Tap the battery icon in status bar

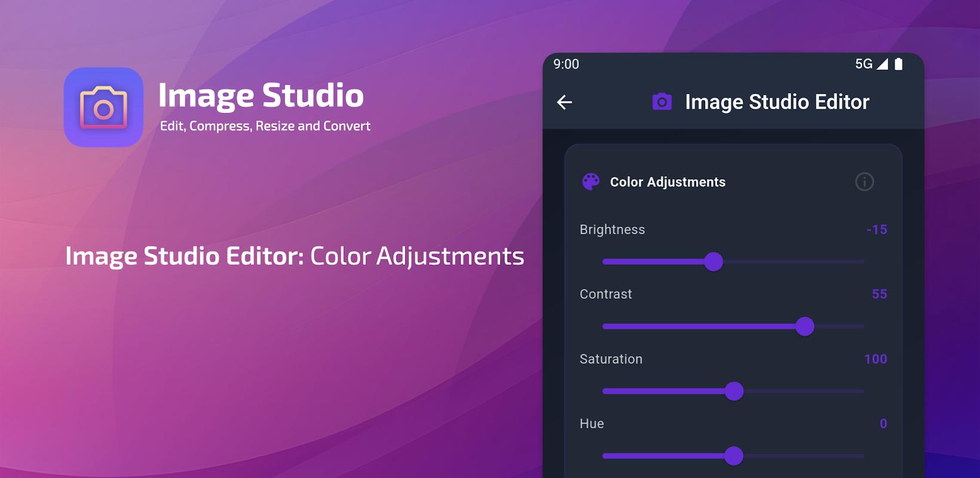pyautogui.click(x=898, y=64)
